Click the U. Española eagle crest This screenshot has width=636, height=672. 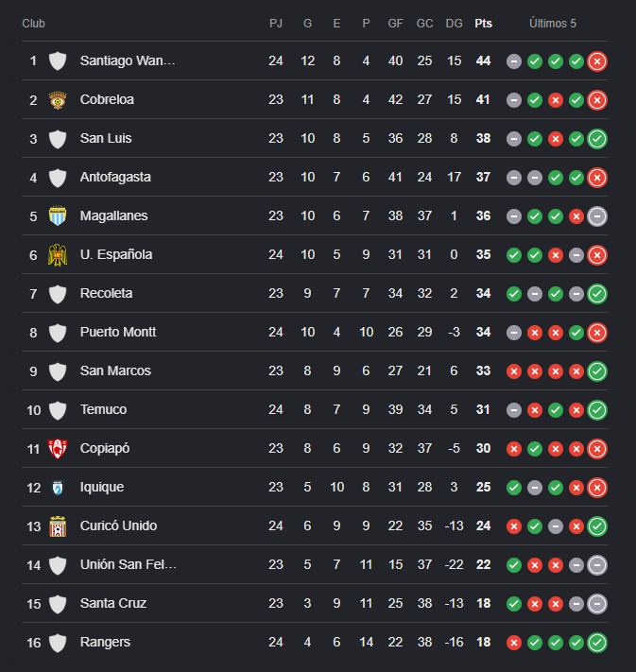tap(58, 255)
